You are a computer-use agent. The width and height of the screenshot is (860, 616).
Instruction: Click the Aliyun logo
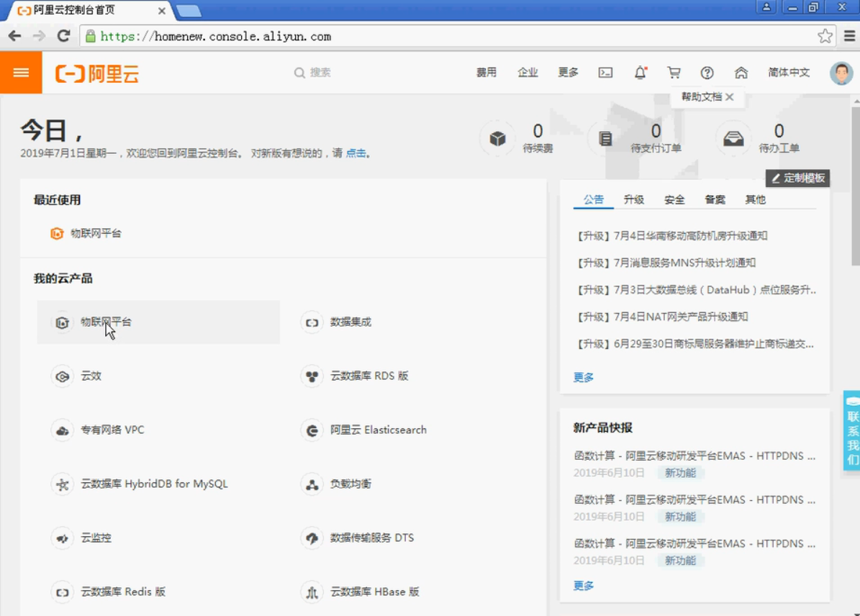pos(97,73)
